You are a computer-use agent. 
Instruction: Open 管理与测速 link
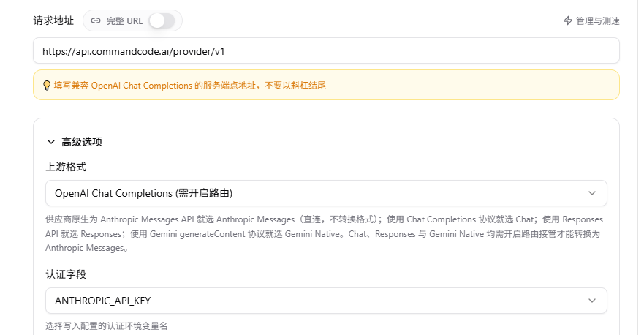[x=591, y=20]
